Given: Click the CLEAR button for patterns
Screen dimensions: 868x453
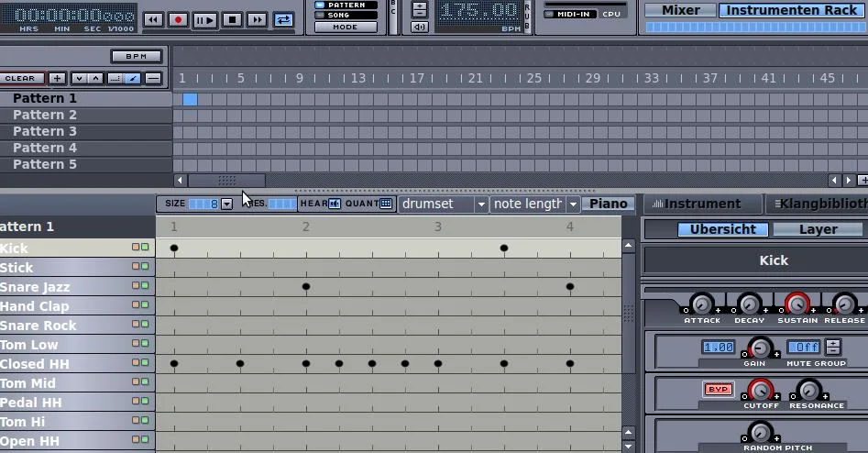Looking at the screenshot, I should 22,79.
